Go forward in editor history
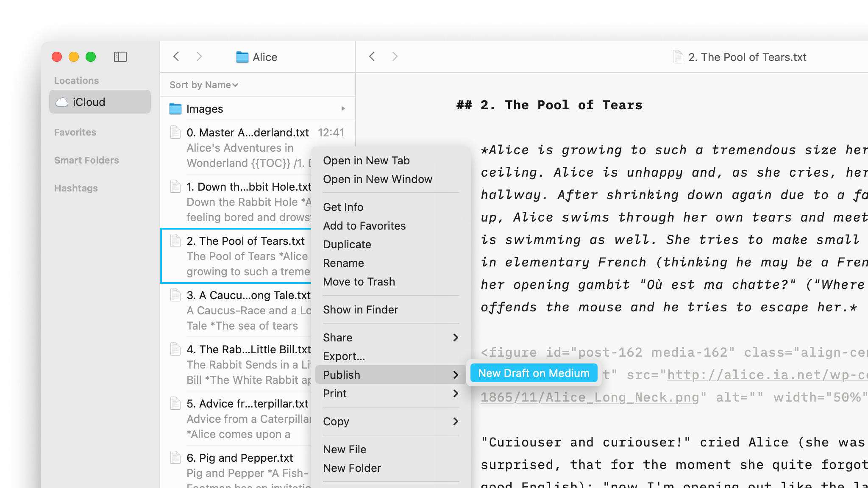 click(395, 57)
